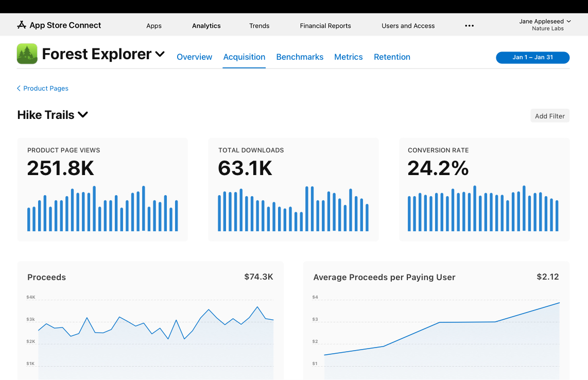The height and width of the screenshot is (380, 588).
Task: Open the Jane Appleseed account menu
Action: click(x=545, y=25)
